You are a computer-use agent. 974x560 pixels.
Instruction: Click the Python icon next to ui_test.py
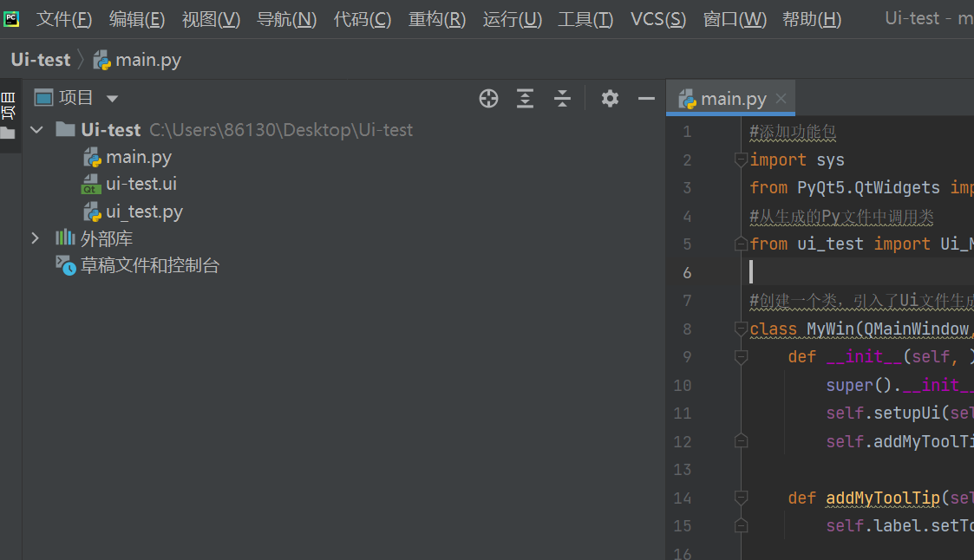click(91, 211)
